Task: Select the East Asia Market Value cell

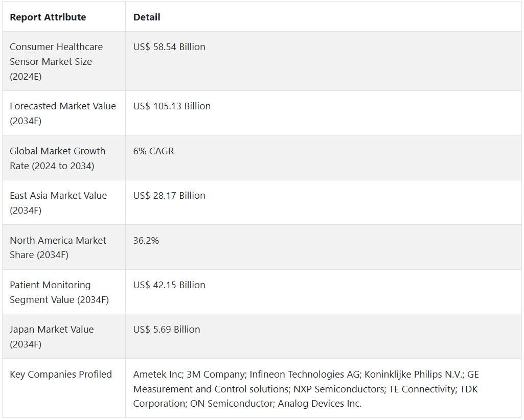Action: (58, 202)
